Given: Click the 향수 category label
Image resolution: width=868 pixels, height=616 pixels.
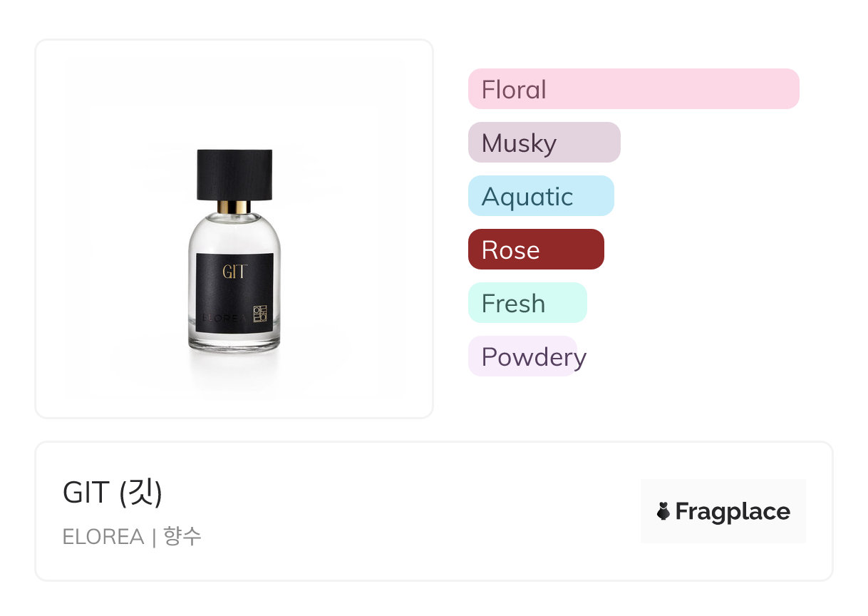Looking at the screenshot, I should 182,536.
